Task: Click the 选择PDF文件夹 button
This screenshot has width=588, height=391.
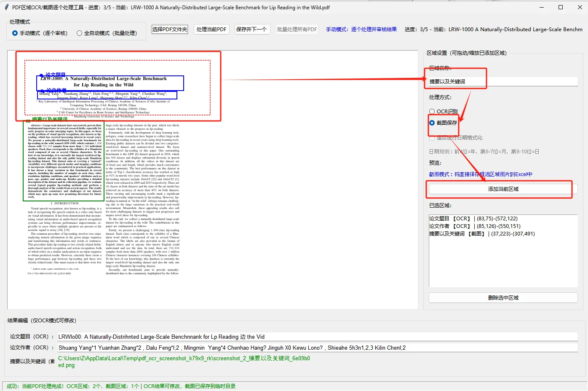Action: tap(169, 29)
